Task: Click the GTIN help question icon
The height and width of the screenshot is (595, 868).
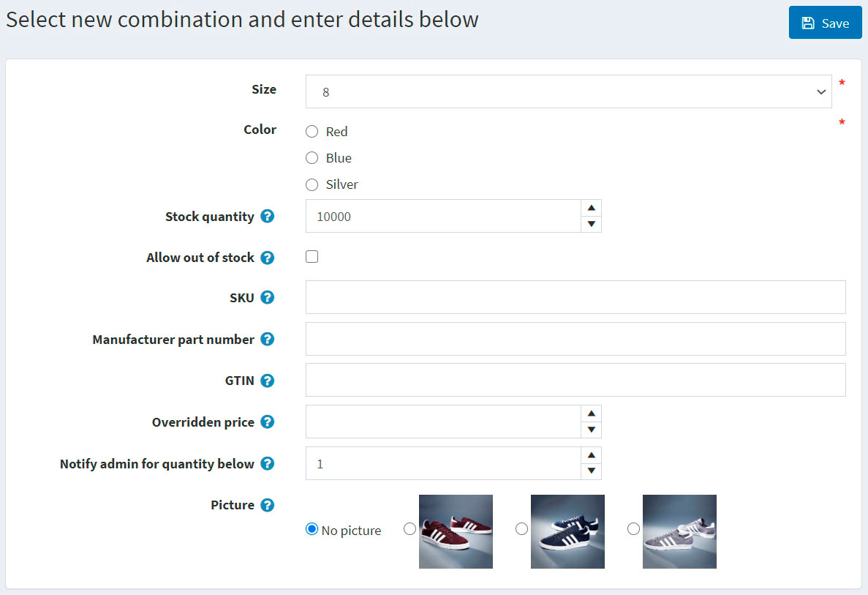Action: [268, 381]
